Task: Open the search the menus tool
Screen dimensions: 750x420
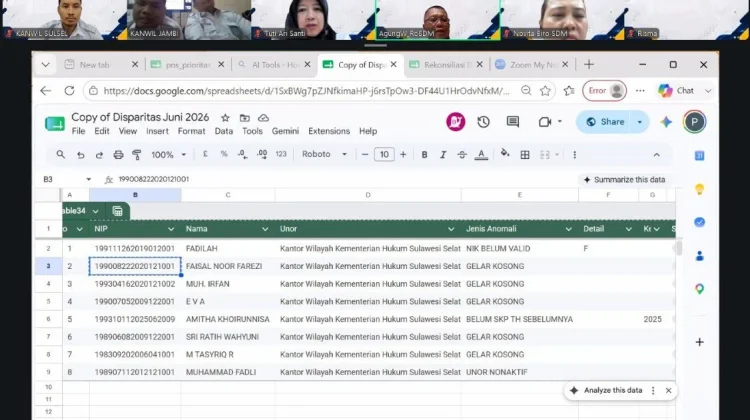Action: [x=60, y=155]
